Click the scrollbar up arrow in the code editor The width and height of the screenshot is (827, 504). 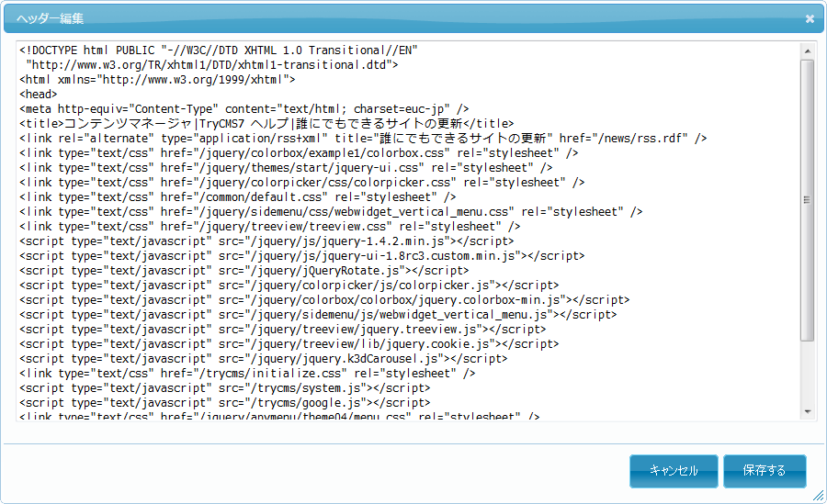point(808,50)
